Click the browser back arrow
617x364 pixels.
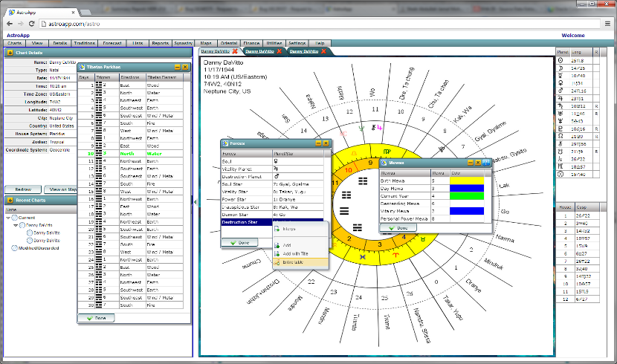8,24
